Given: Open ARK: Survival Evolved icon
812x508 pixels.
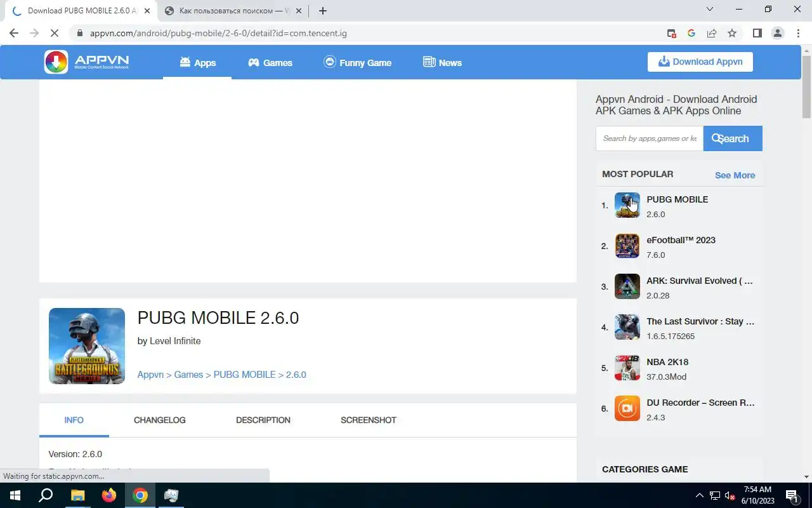Looking at the screenshot, I should (x=627, y=286).
